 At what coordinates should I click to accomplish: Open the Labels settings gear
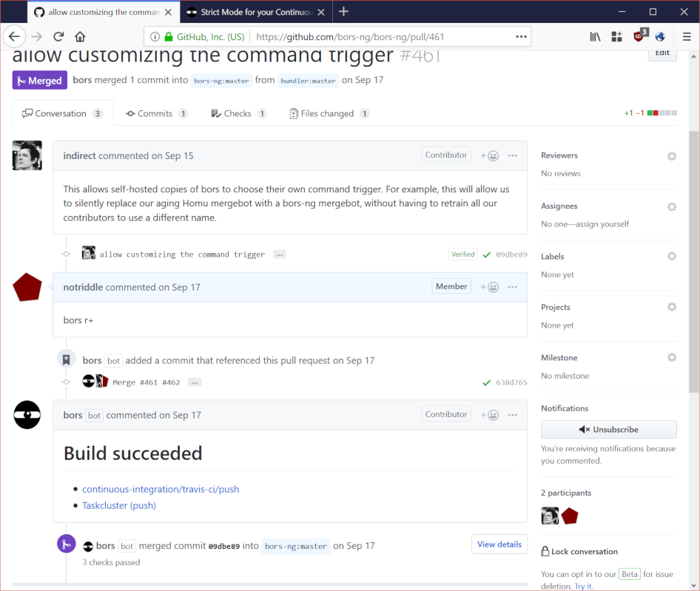671,256
